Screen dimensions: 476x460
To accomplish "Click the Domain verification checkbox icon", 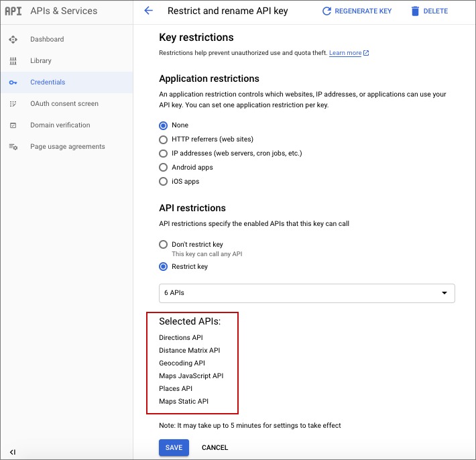I will click(13, 125).
